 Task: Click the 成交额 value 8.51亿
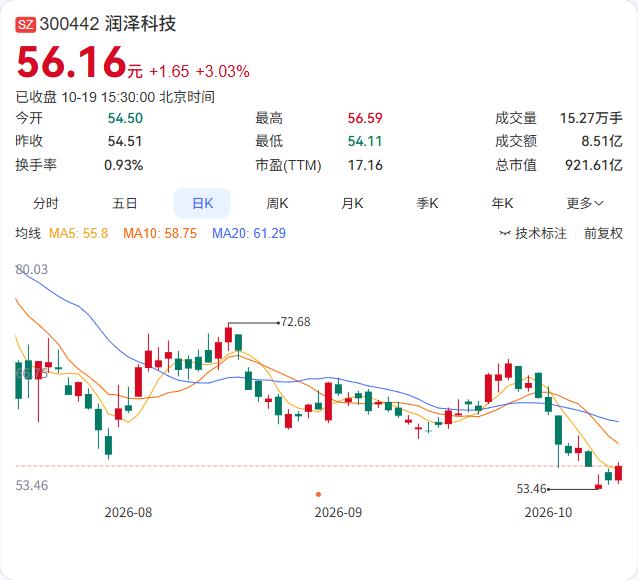[602, 141]
